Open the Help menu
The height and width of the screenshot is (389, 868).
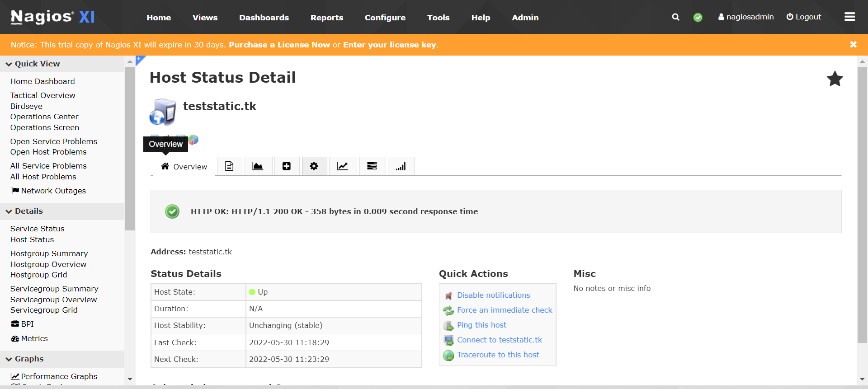click(x=481, y=17)
